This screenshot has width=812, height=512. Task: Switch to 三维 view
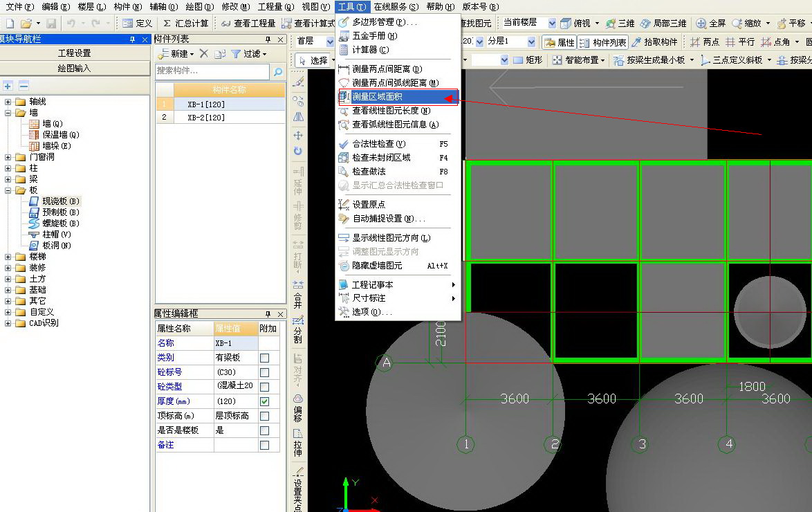pos(620,24)
